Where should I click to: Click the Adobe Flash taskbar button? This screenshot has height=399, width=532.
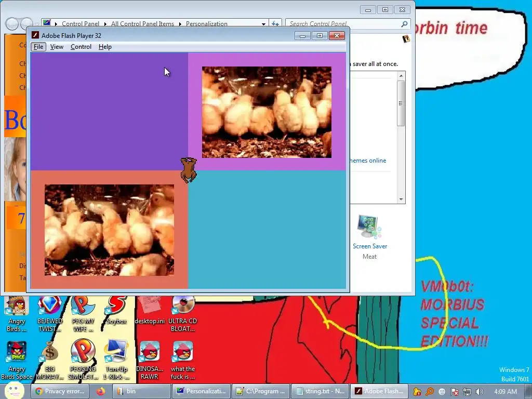point(379,391)
